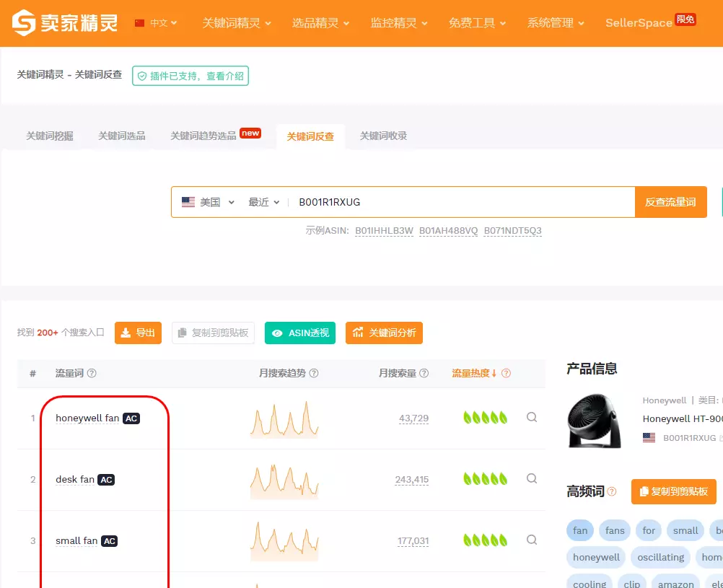Open the 美国 marketplace dropdown
Screen dimensions: 723x588
coord(208,202)
